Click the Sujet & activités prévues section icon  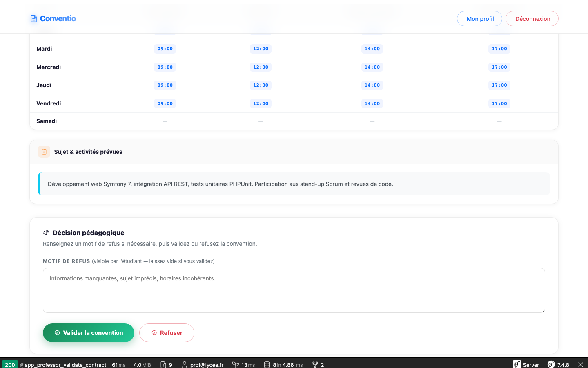click(x=44, y=152)
